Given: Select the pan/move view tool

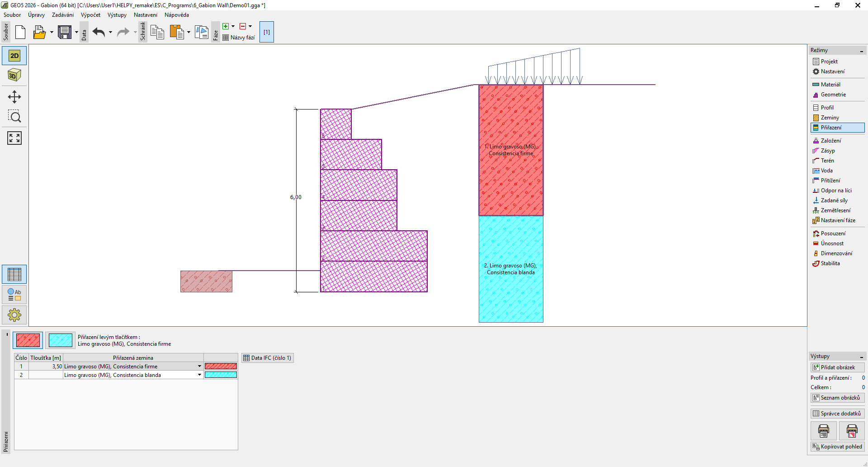Looking at the screenshot, I should tap(14, 97).
